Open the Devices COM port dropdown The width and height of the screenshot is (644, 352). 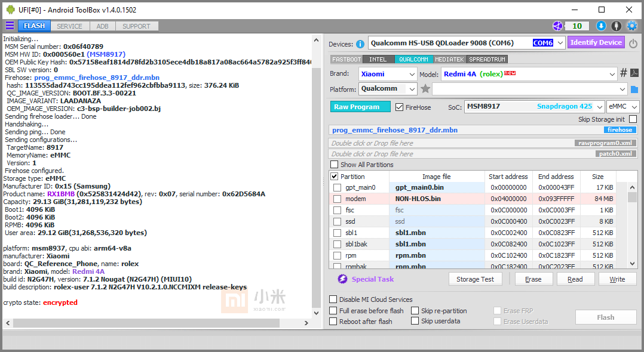pyautogui.click(x=560, y=43)
